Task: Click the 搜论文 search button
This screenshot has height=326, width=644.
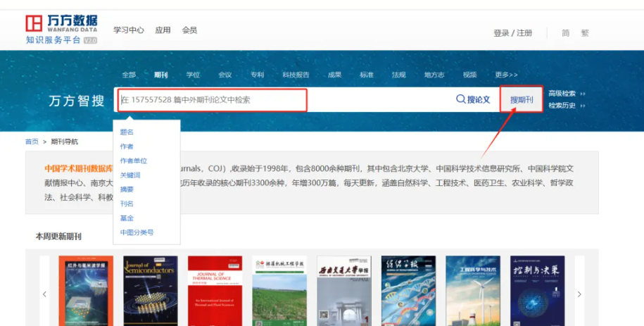Action: coord(473,99)
